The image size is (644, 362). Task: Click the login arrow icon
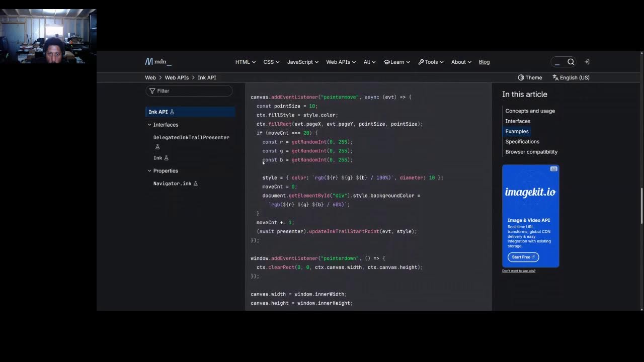coord(587,62)
